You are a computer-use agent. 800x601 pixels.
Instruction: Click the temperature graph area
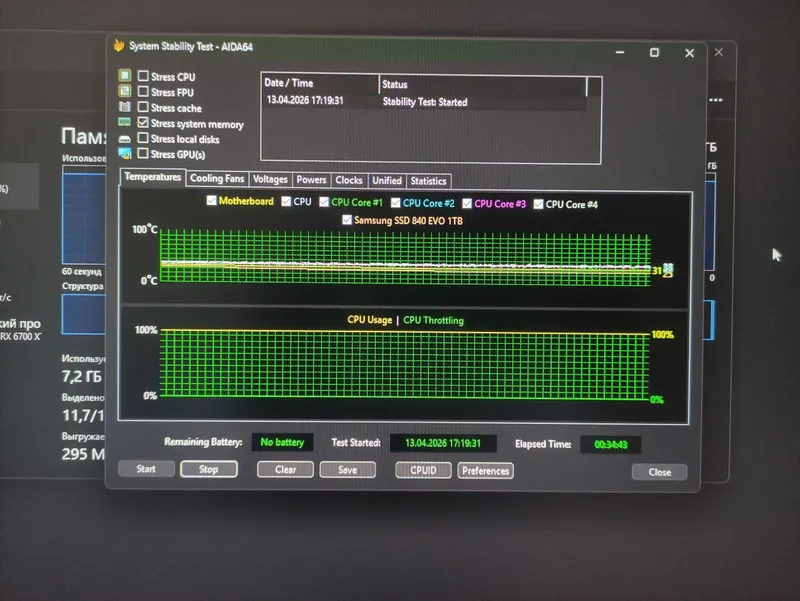pos(405,258)
